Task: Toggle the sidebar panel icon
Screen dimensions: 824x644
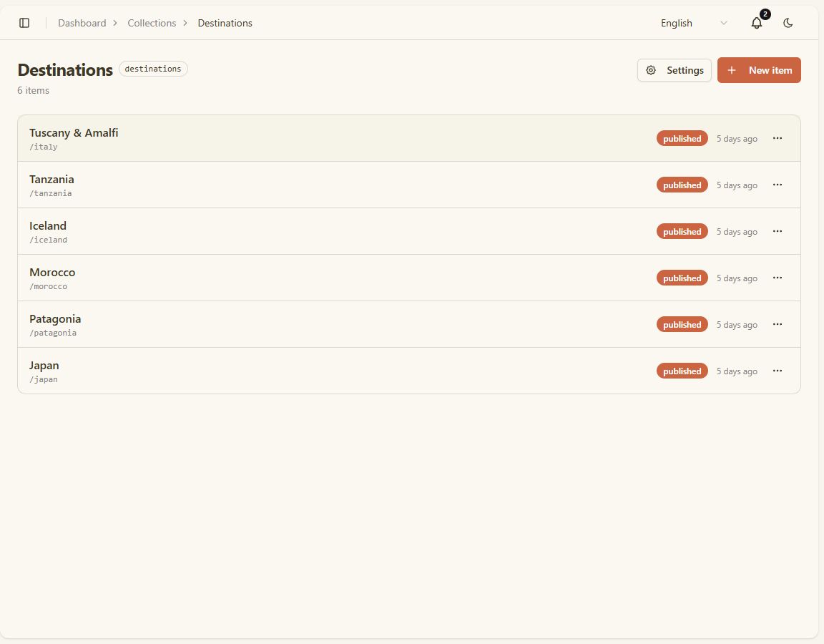Action: pos(24,23)
